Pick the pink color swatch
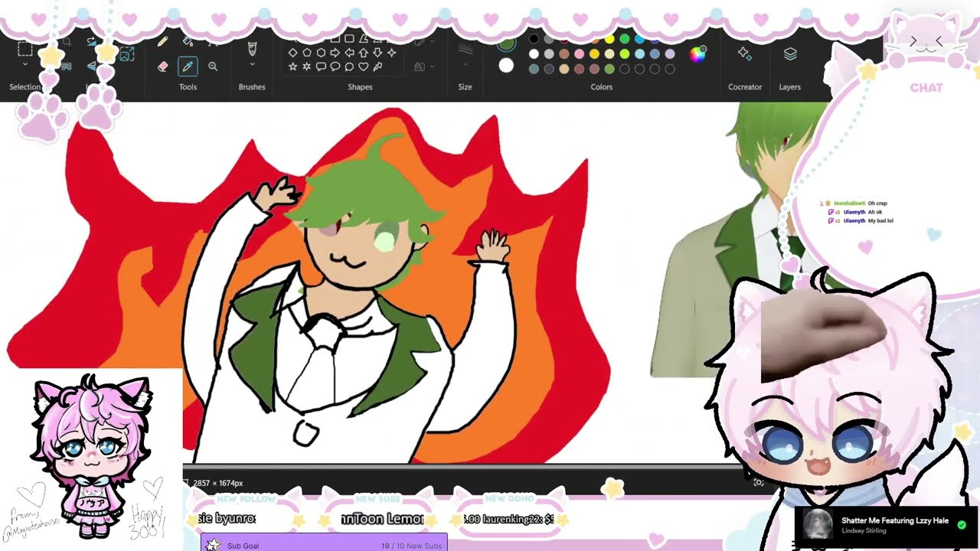 (x=579, y=54)
